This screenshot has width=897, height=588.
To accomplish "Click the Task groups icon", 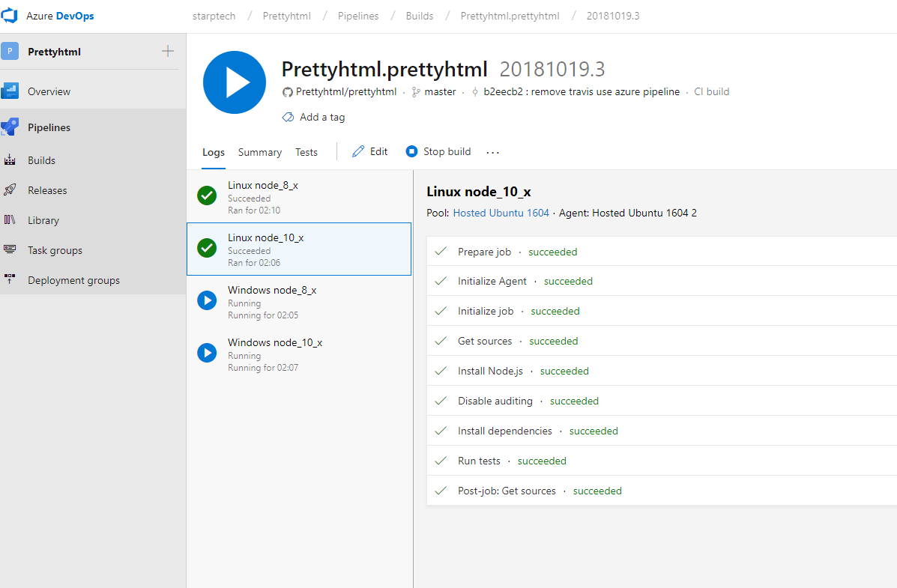I will point(10,249).
